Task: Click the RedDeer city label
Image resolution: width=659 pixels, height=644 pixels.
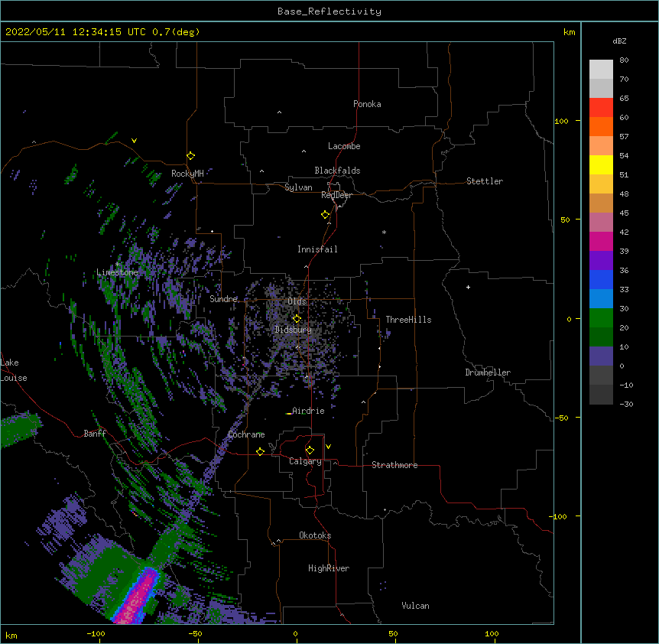Action: coord(336,195)
